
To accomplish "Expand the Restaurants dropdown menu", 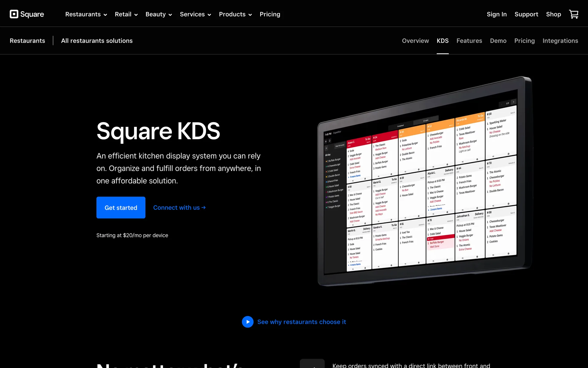I will [86, 14].
